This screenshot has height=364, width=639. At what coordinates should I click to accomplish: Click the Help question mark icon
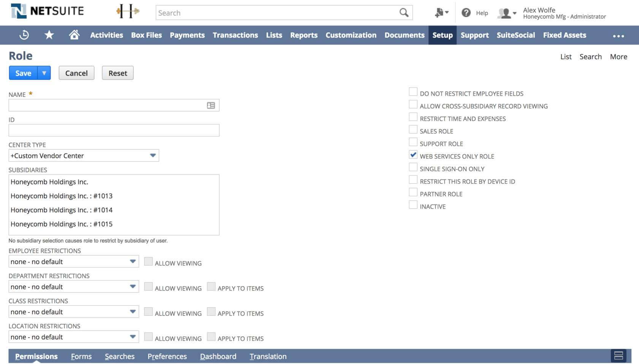click(x=466, y=13)
